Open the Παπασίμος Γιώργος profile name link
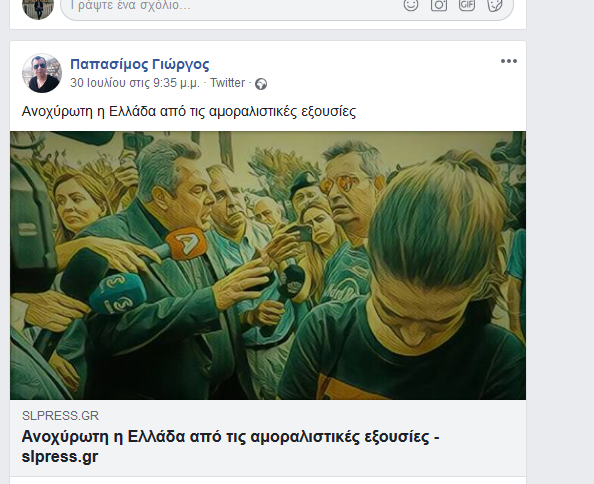594x484 pixels. 139,64
